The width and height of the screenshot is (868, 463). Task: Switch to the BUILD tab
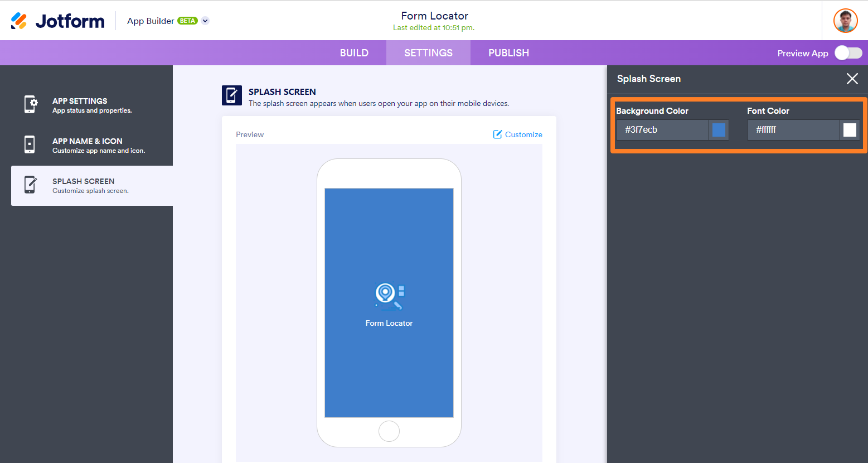[x=354, y=53]
